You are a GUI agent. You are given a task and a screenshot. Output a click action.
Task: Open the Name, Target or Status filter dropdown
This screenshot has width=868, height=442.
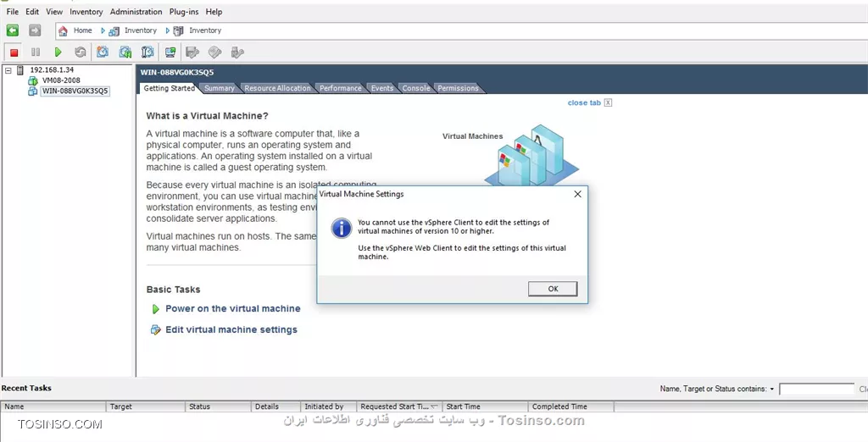(x=771, y=389)
